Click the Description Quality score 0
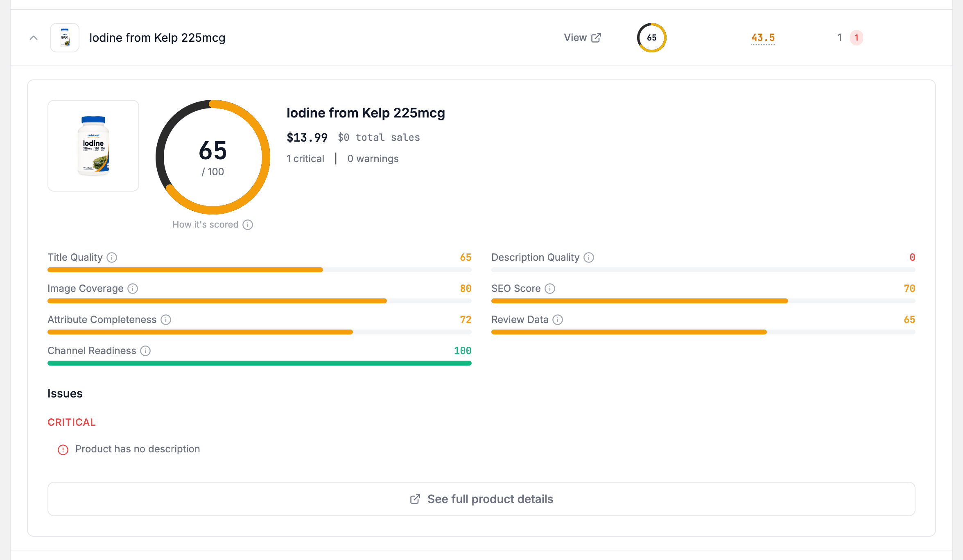 pyautogui.click(x=912, y=257)
